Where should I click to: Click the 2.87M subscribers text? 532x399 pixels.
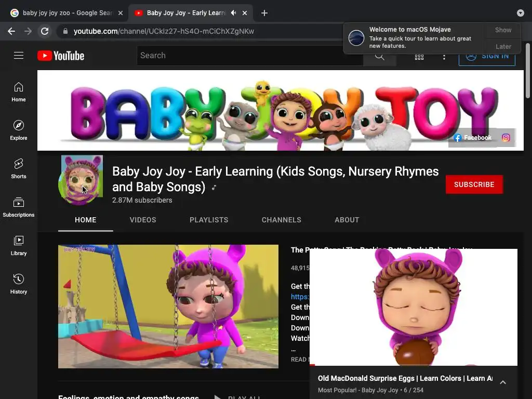click(x=142, y=200)
